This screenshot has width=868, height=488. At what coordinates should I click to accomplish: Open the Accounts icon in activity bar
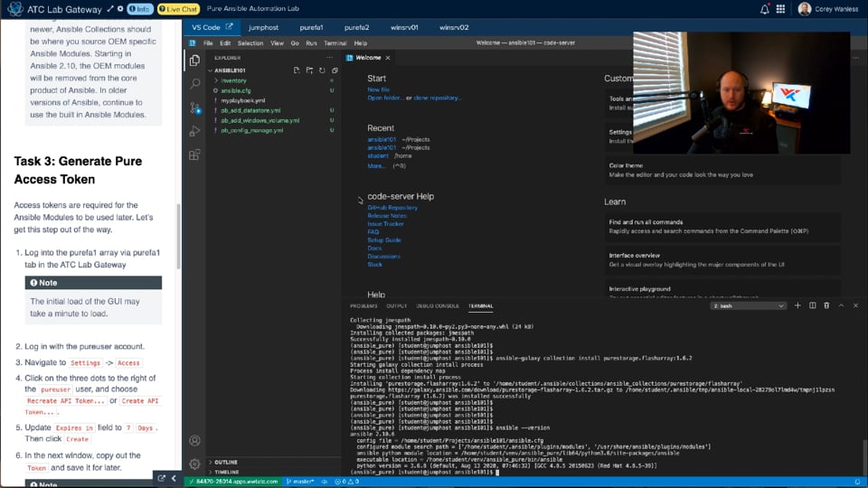pyautogui.click(x=195, y=440)
